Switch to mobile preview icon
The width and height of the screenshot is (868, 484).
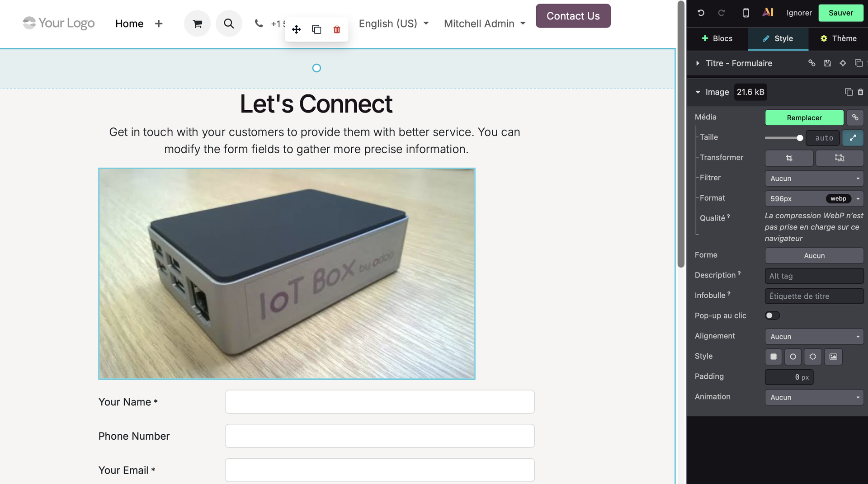746,13
